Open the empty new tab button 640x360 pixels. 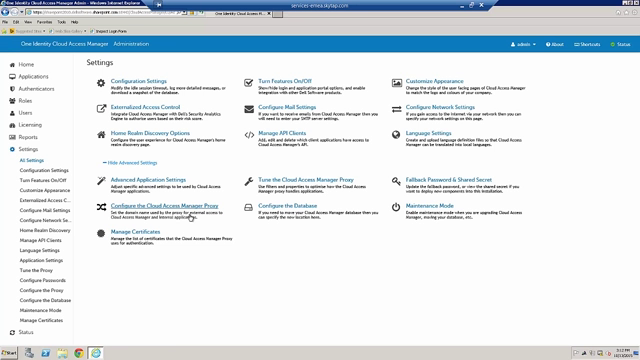coord(278,14)
